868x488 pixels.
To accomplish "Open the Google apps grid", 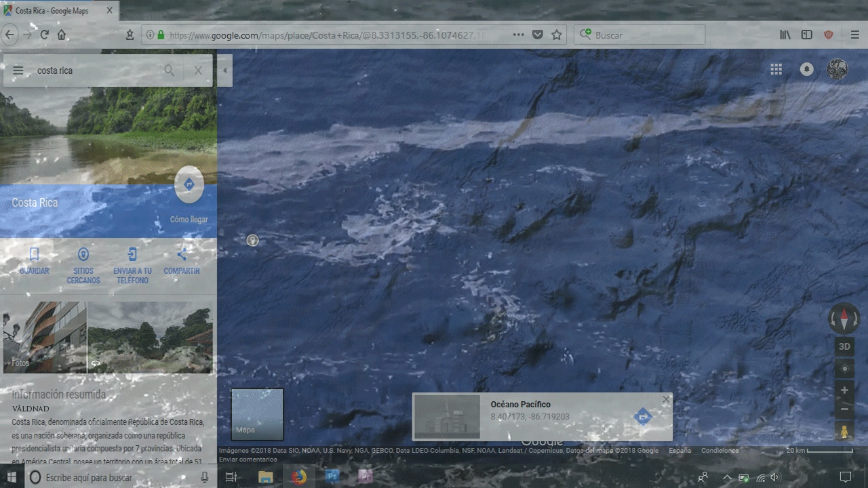I will (x=776, y=69).
